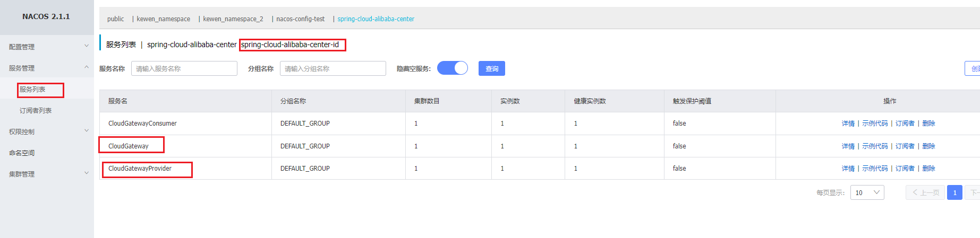
Task: Switch to the kewen_namespace tab
Action: (x=163, y=19)
